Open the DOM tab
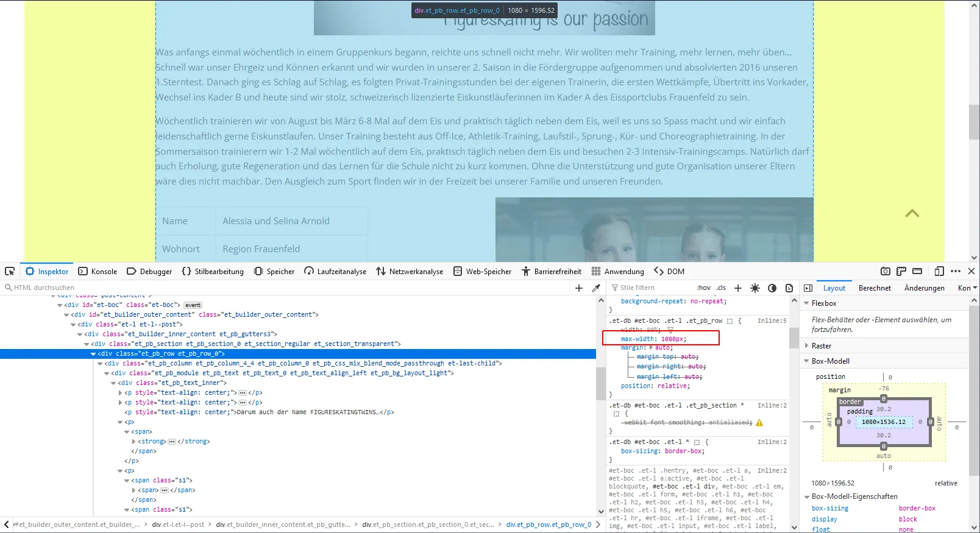Image resolution: width=980 pixels, height=533 pixels. point(669,271)
